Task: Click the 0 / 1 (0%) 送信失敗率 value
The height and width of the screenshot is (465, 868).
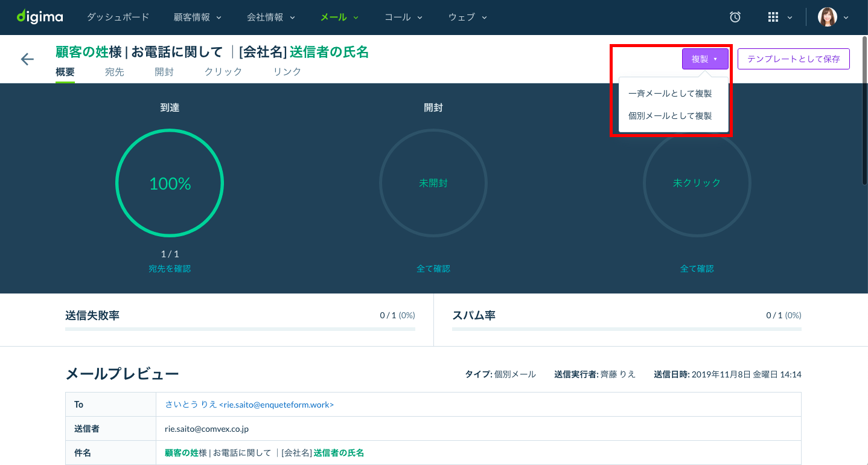Action: (397, 315)
